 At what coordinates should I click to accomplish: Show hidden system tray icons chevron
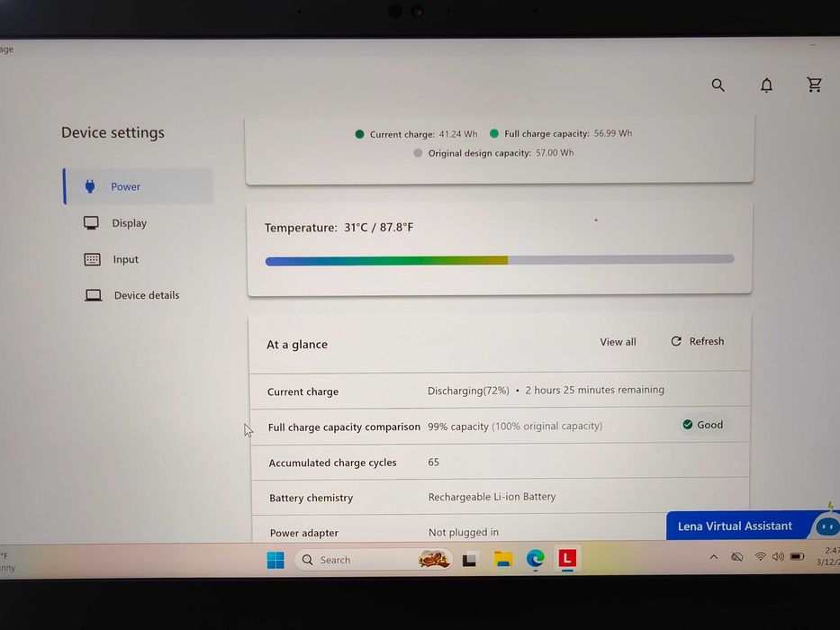(714, 557)
